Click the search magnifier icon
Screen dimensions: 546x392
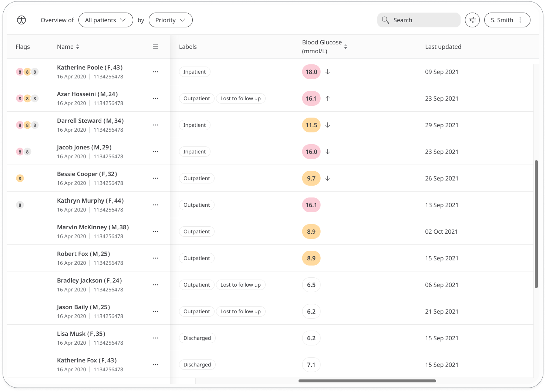(x=385, y=20)
